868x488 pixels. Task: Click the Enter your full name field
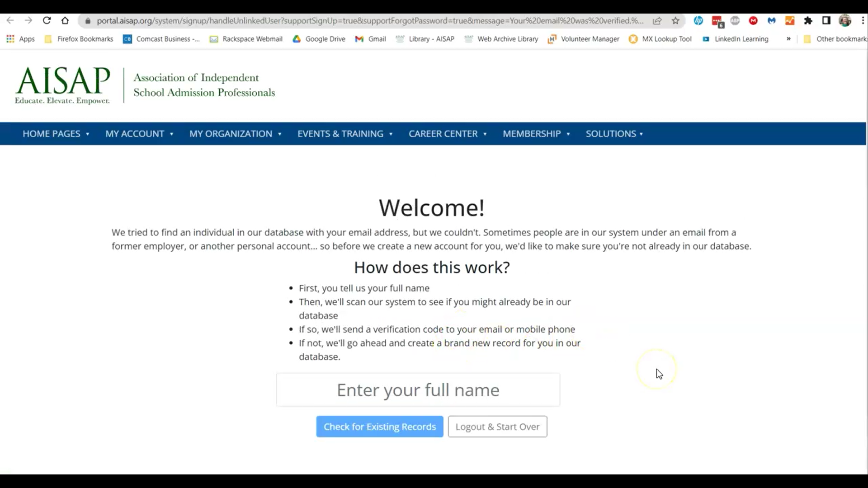pos(418,389)
